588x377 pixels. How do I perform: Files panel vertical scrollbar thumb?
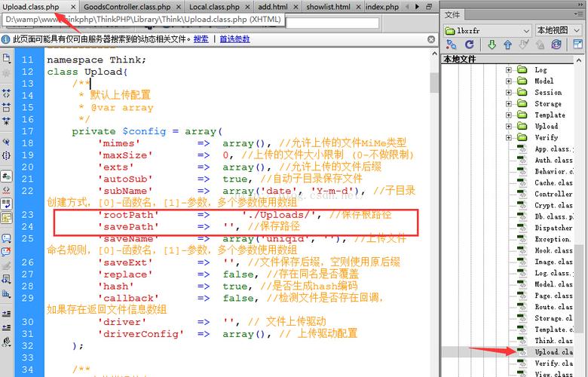tap(579, 289)
